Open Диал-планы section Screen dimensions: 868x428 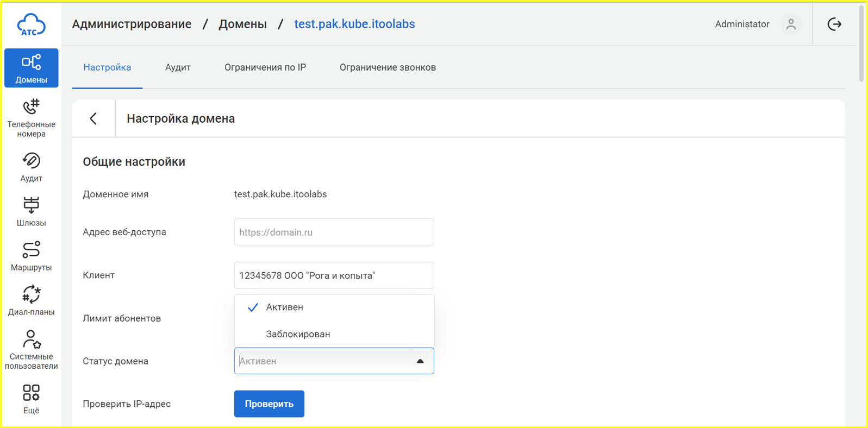[31, 300]
